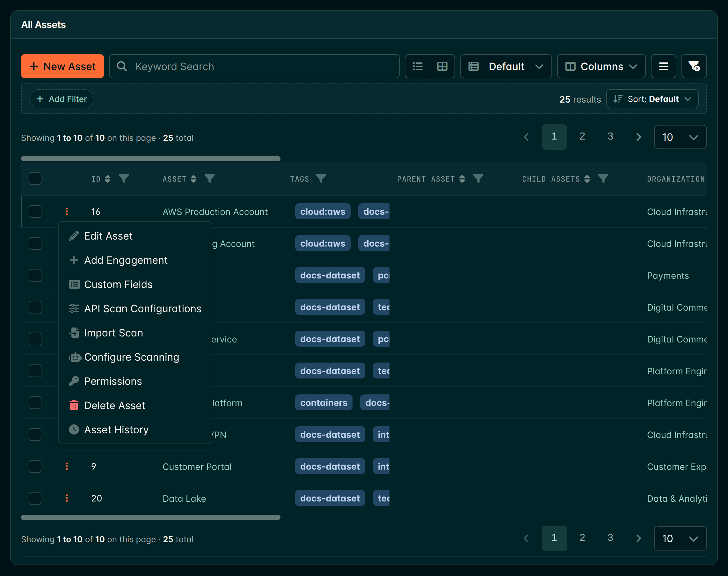Tick checkbox for the containers-tagged row

pos(35,403)
